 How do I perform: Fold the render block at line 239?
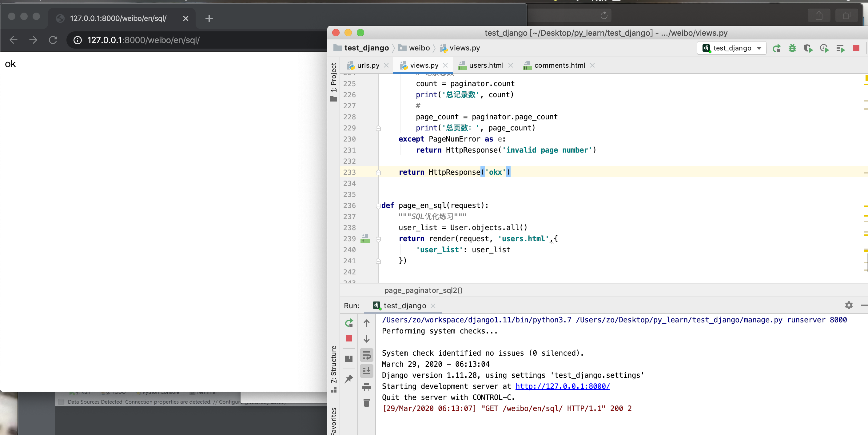[378, 239]
